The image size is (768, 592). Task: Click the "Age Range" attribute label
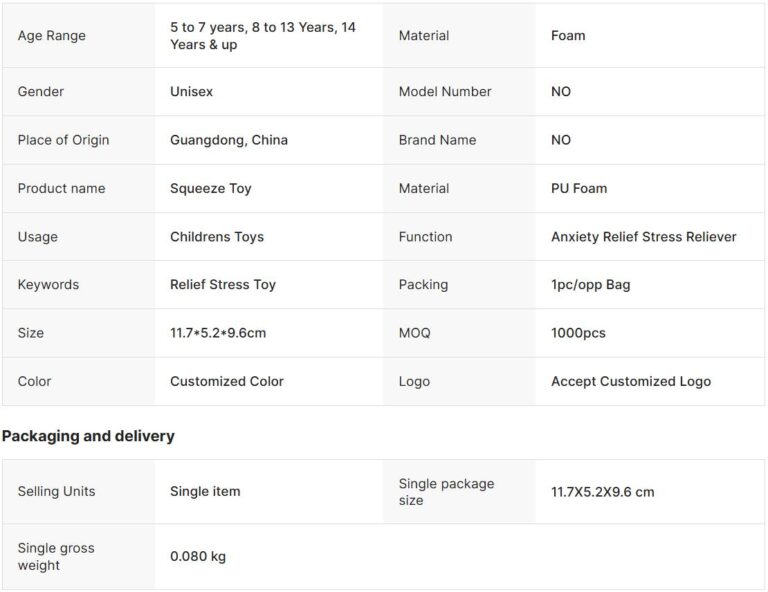[x=52, y=36]
